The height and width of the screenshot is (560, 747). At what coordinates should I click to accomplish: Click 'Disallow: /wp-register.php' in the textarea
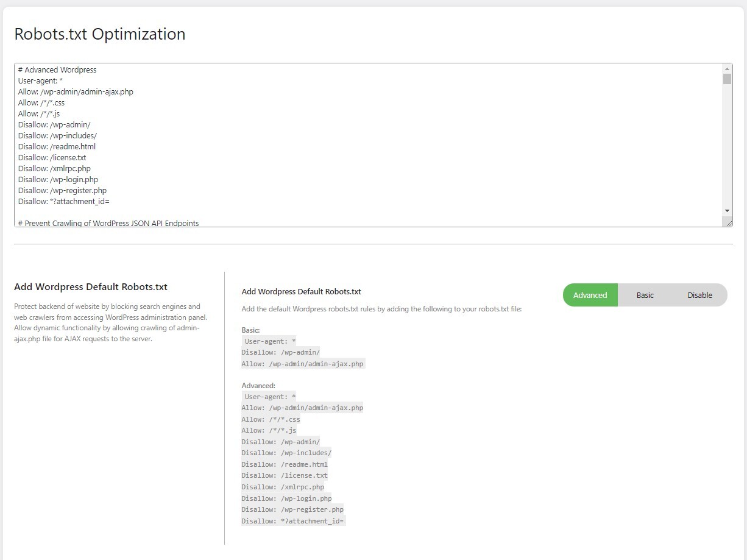point(62,191)
